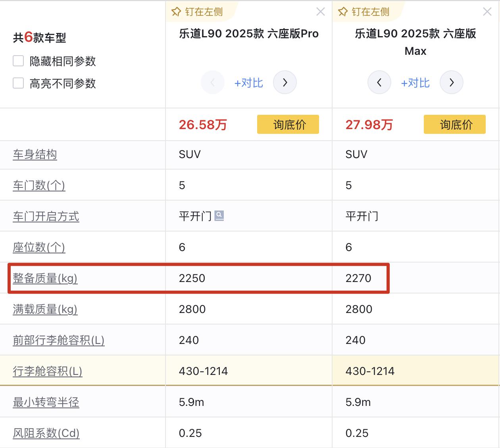The image size is (500, 448).
Task: Open the 座位数(个) parameter link
Action: [39, 247]
